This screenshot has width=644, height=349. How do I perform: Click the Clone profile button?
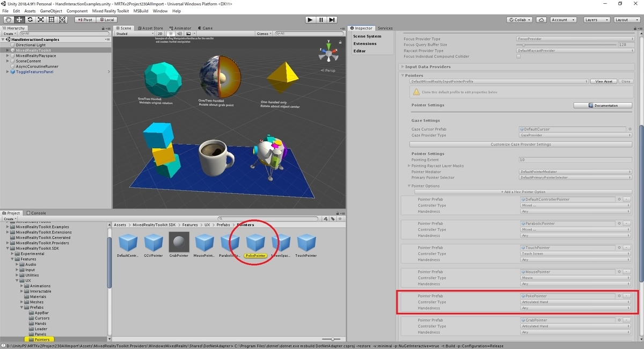click(x=625, y=82)
